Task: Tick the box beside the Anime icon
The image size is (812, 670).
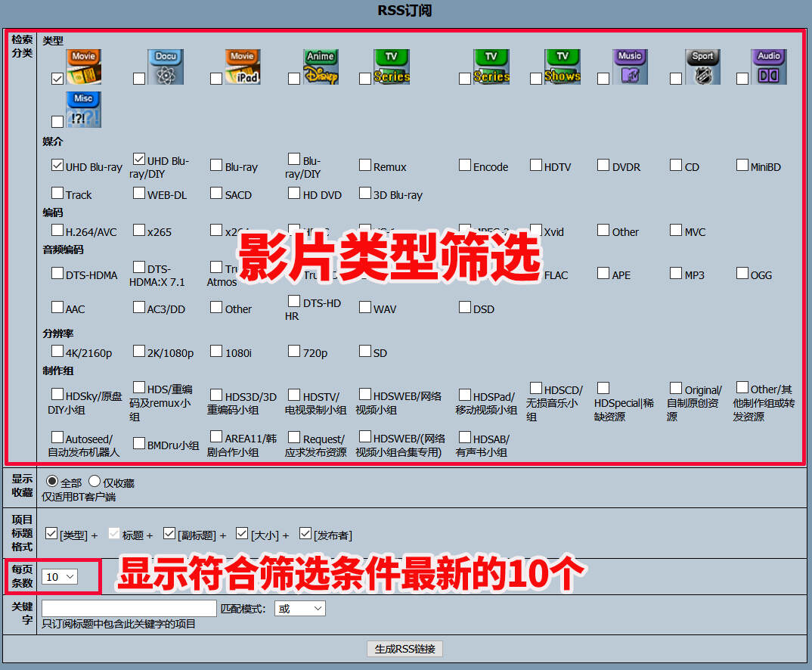Action: (x=293, y=79)
